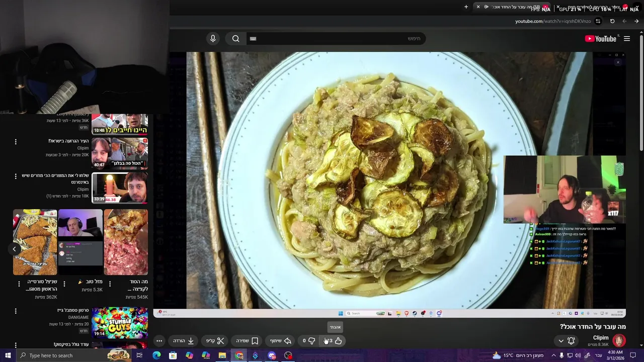
Task: Open the 33:39 candle video thumbnail
Action: pos(120,188)
